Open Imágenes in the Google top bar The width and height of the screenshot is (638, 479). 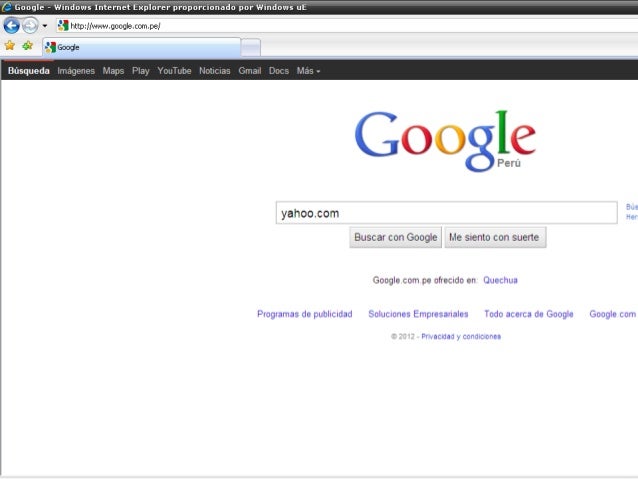(x=76, y=71)
